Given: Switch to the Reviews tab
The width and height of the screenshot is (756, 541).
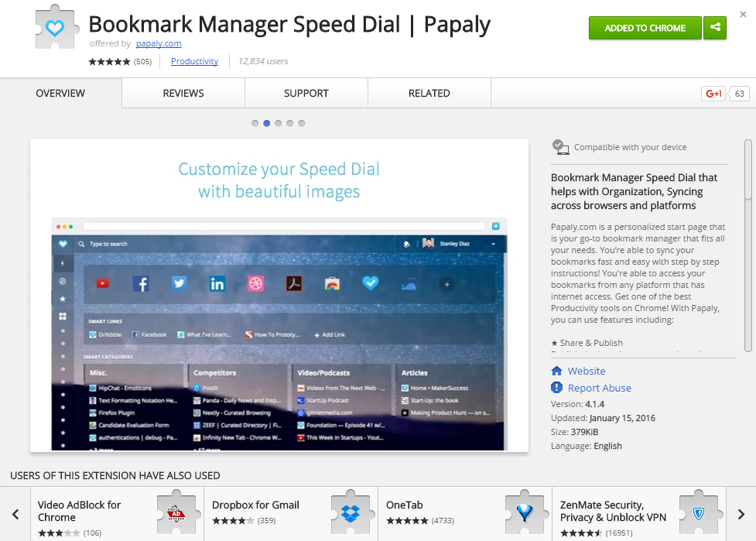Looking at the screenshot, I should click(183, 93).
